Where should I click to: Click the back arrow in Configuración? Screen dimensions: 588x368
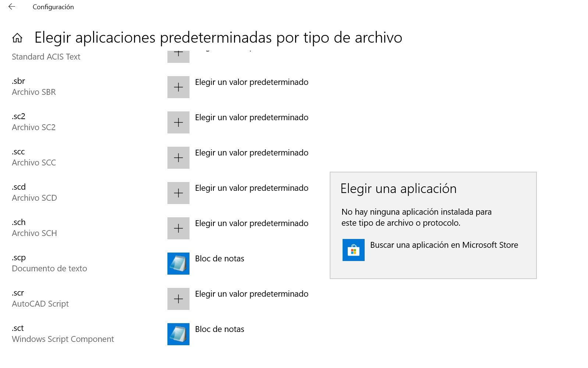[x=12, y=6]
